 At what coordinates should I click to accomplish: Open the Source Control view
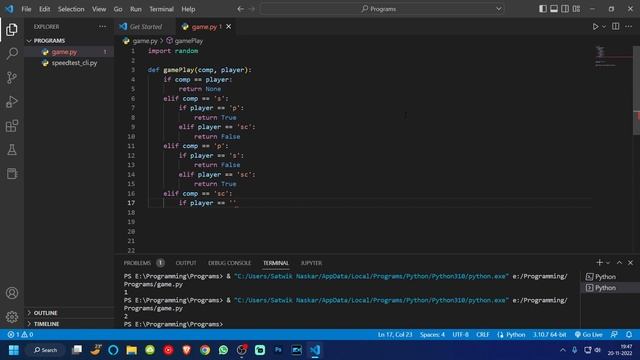pyautogui.click(x=12, y=78)
